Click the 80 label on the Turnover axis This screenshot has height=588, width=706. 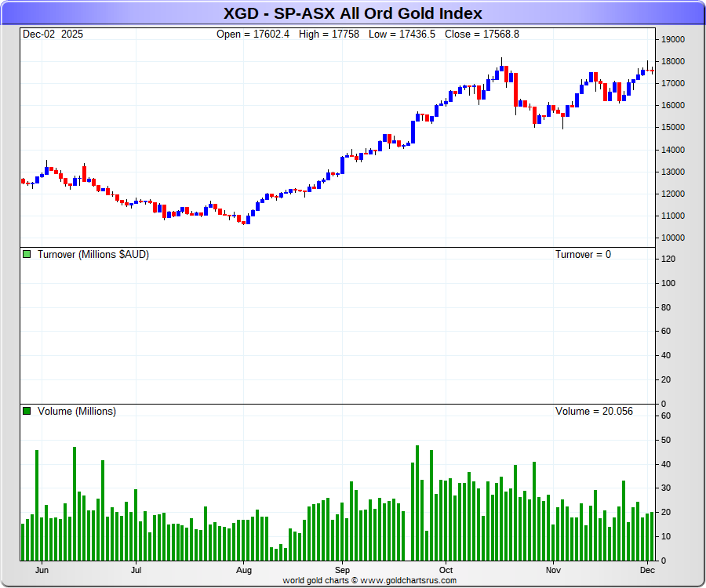coord(666,308)
